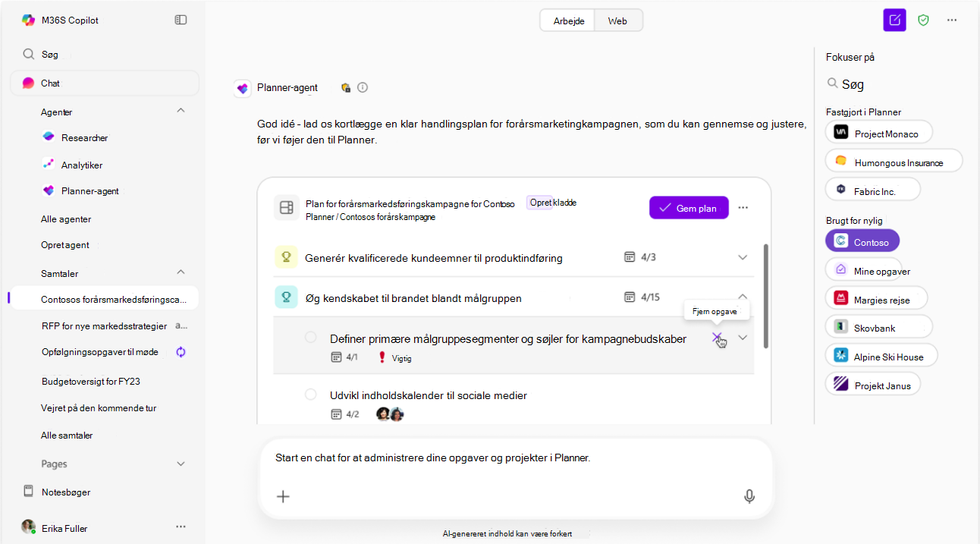Collapse the Øg kendskabet til brandet goal
The image size is (980, 544).
(x=743, y=297)
